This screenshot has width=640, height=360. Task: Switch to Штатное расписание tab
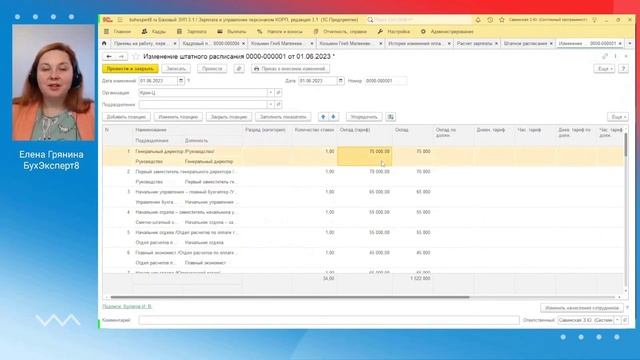coord(525,43)
